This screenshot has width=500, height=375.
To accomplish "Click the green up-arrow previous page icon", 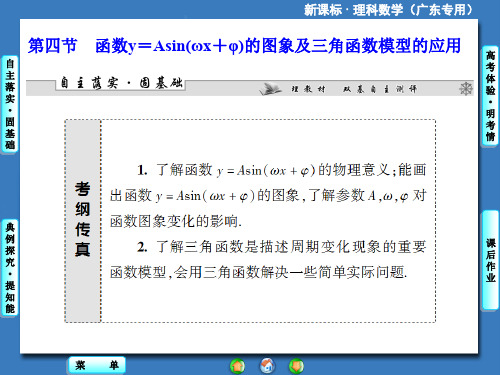I will [x=237, y=366].
